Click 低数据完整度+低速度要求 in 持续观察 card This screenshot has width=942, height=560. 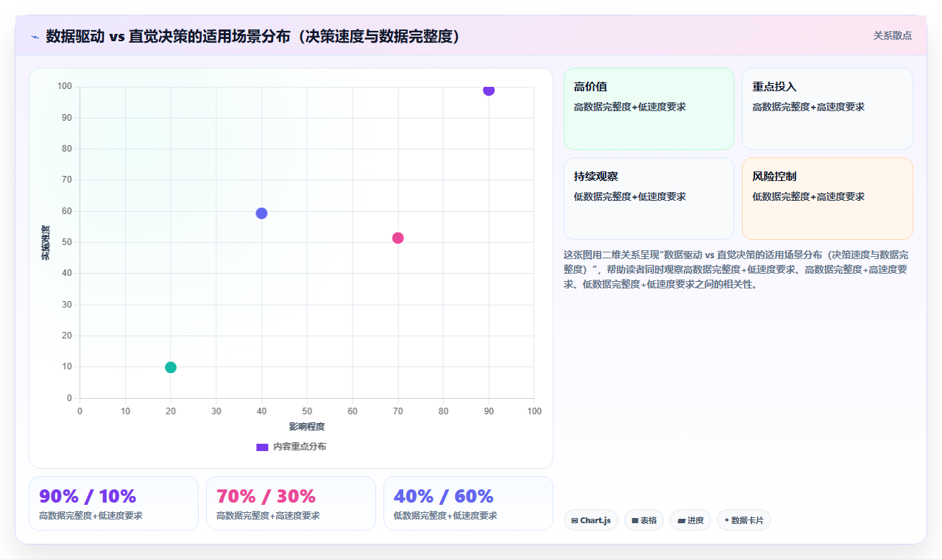pos(630,196)
